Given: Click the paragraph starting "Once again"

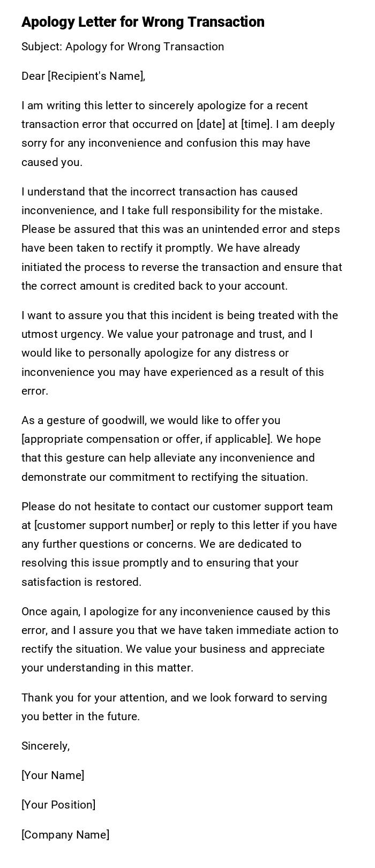Looking at the screenshot, I should (179, 639).
